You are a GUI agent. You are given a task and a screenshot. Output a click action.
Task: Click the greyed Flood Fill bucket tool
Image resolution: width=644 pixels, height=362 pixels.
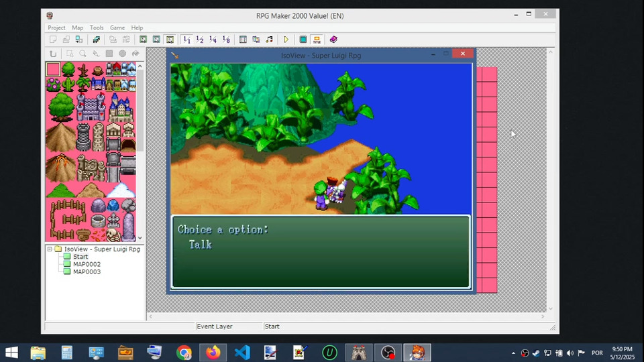(136, 54)
